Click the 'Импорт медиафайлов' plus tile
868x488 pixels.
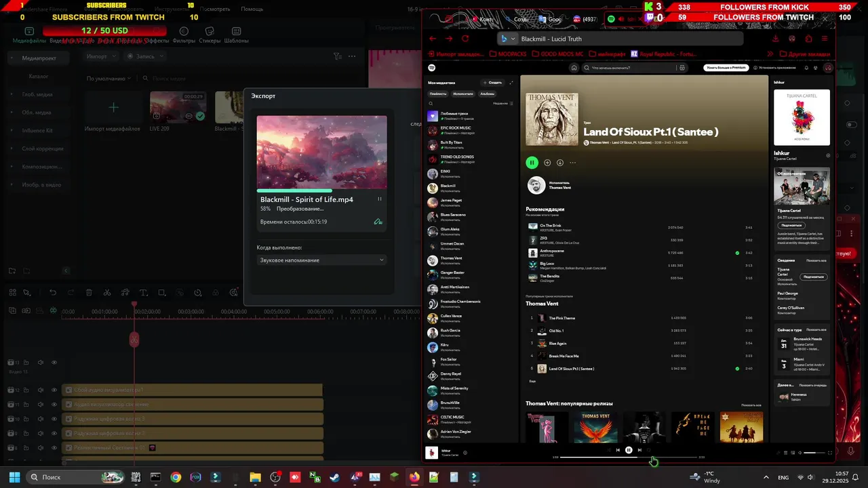click(x=113, y=107)
